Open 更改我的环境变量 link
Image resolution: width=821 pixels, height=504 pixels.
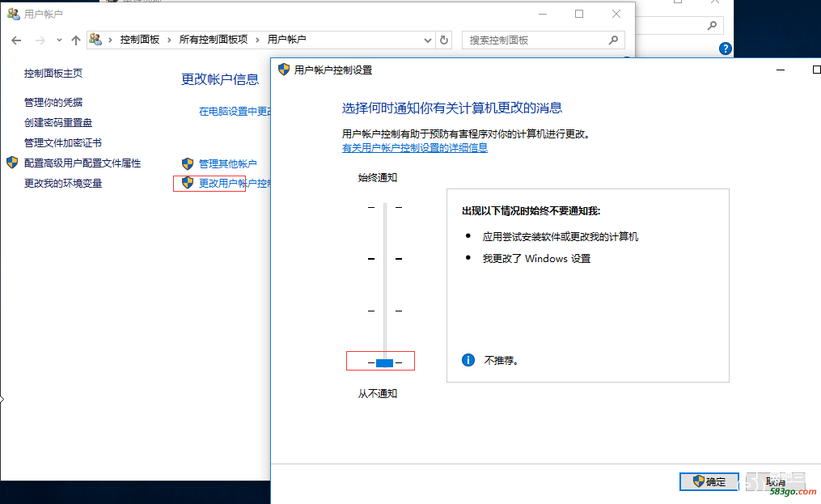tap(63, 184)
